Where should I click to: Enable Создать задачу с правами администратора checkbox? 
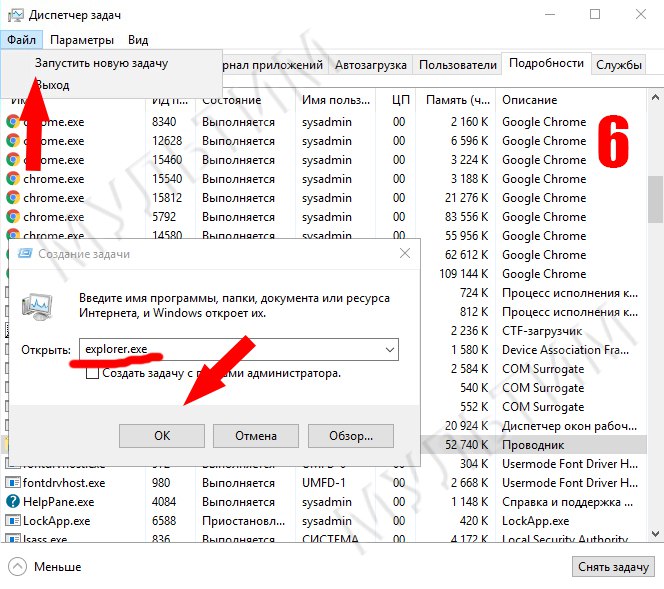pyautogui.click(x=92, y=373)
